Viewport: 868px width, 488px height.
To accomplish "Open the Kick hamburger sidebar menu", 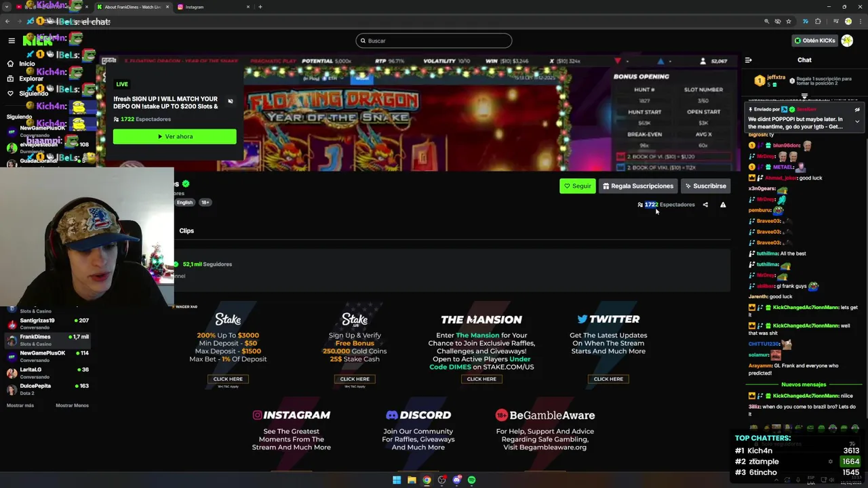I will point(11,41).
